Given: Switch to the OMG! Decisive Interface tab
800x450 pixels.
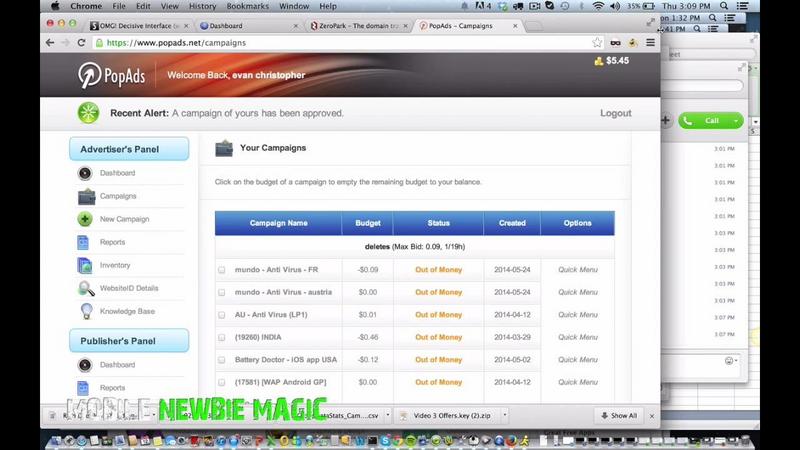Looking at the screenshot, I should click(x=138, y=26).
